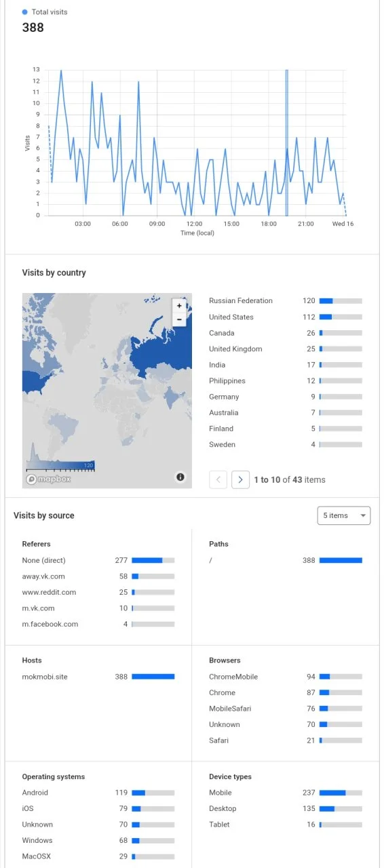Click Tablet device type row

286,825
